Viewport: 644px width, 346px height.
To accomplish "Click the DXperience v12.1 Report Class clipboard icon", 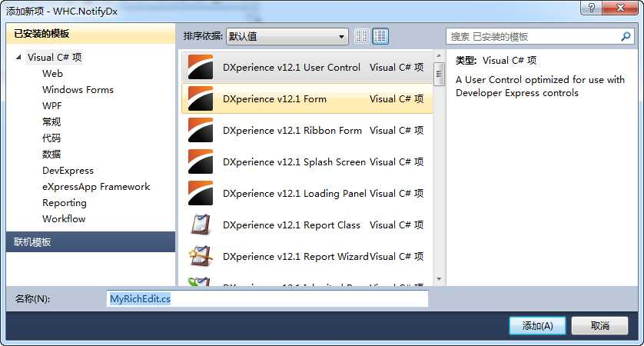I will [x=201, y=225].
